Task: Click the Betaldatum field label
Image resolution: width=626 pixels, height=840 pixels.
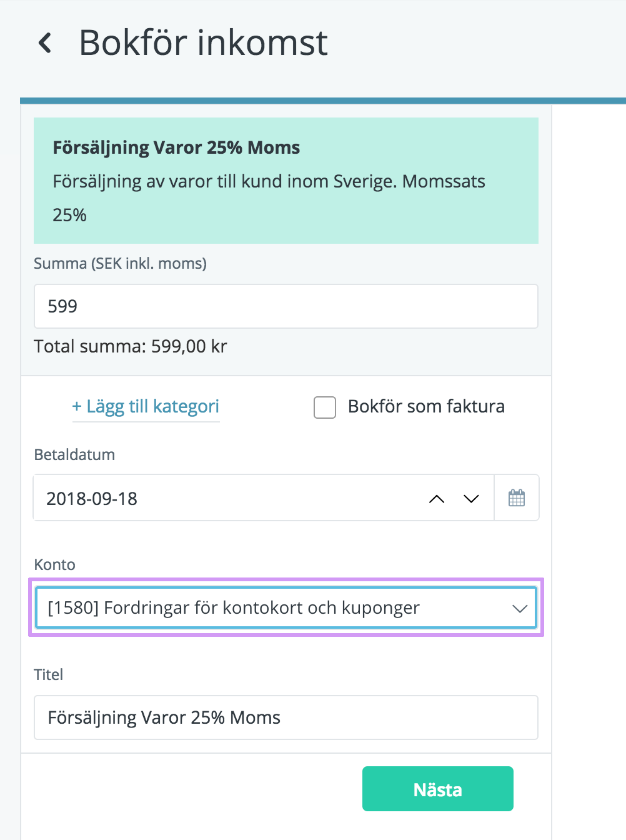Action: 74,454
